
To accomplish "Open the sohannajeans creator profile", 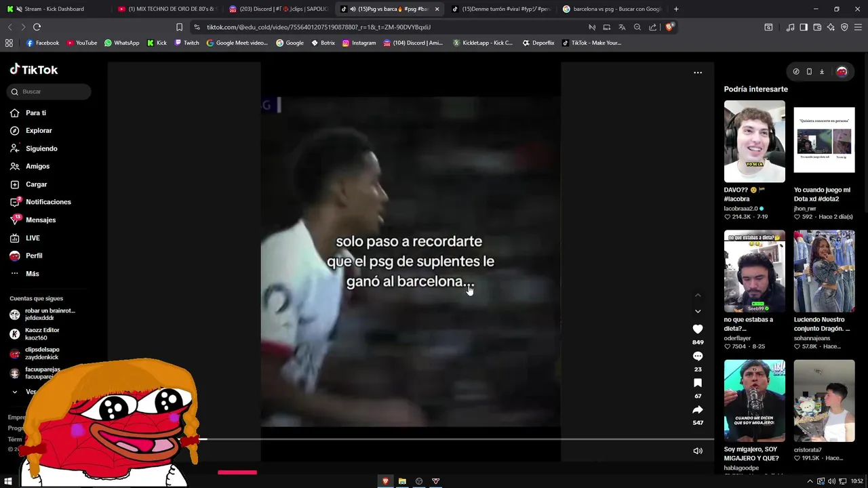I will point(812,338).
